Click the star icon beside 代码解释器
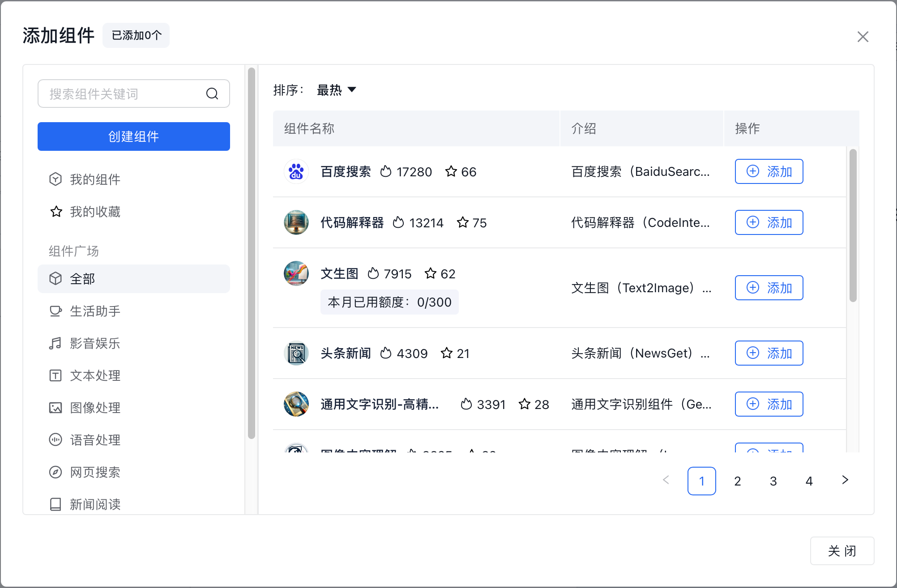The height and width of the screenshot is (588, 897). tap(463, 222)
